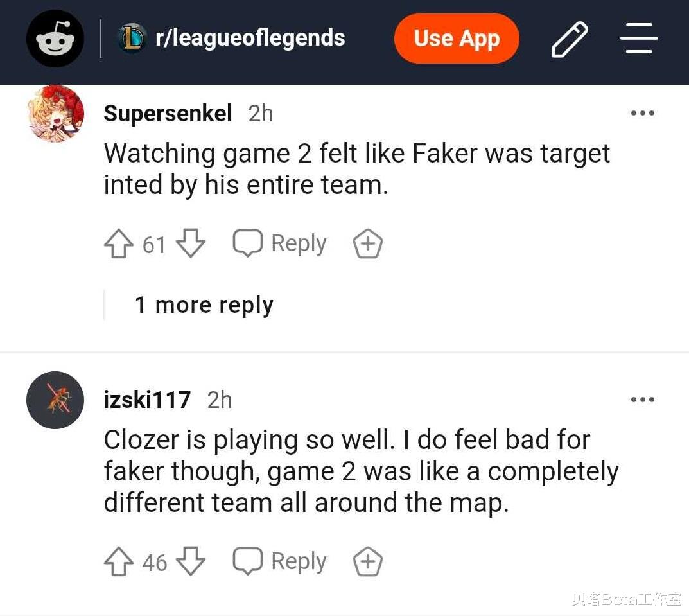Click the Use App button
The height and width of the screenshot is (616, 689).
[x=457, y=39]
